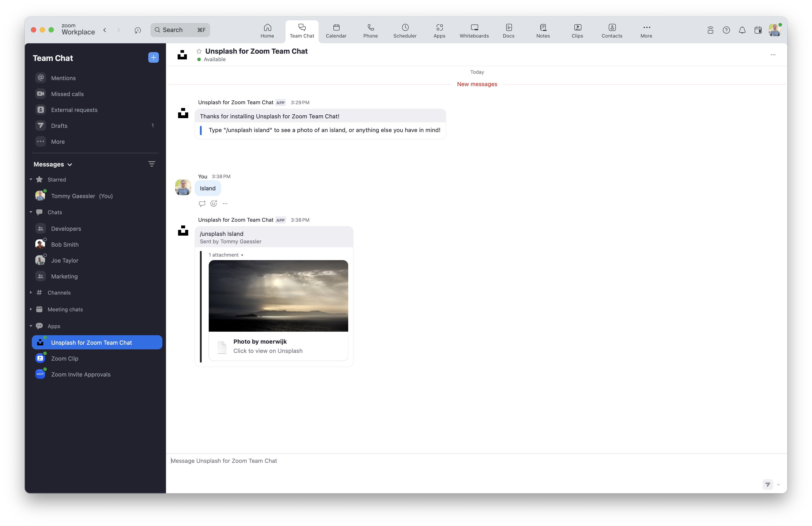
Task: Reply to the Island message
Action: click(202, 203)
